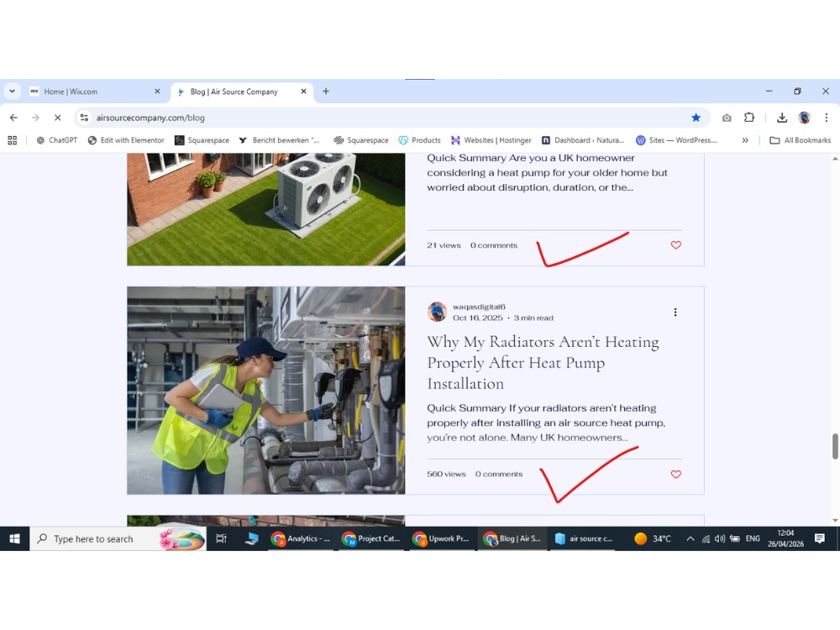Open the blue desktop taskbar app icon
This screenshot has height=630, width=840.
(x=251, y=538)
